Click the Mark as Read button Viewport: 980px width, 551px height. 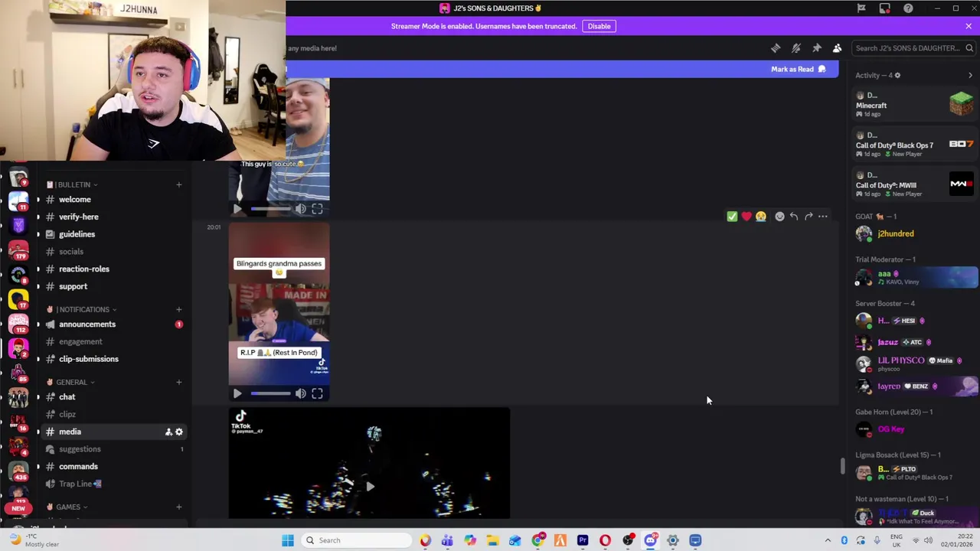799,70
